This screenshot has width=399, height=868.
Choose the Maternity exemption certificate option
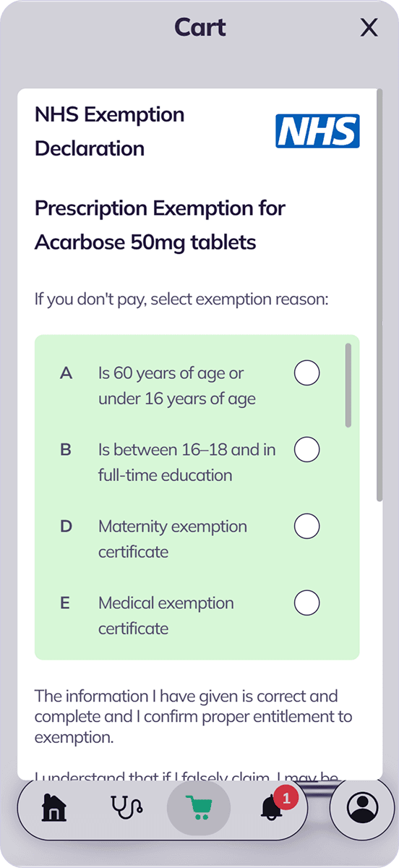point(306,527)
